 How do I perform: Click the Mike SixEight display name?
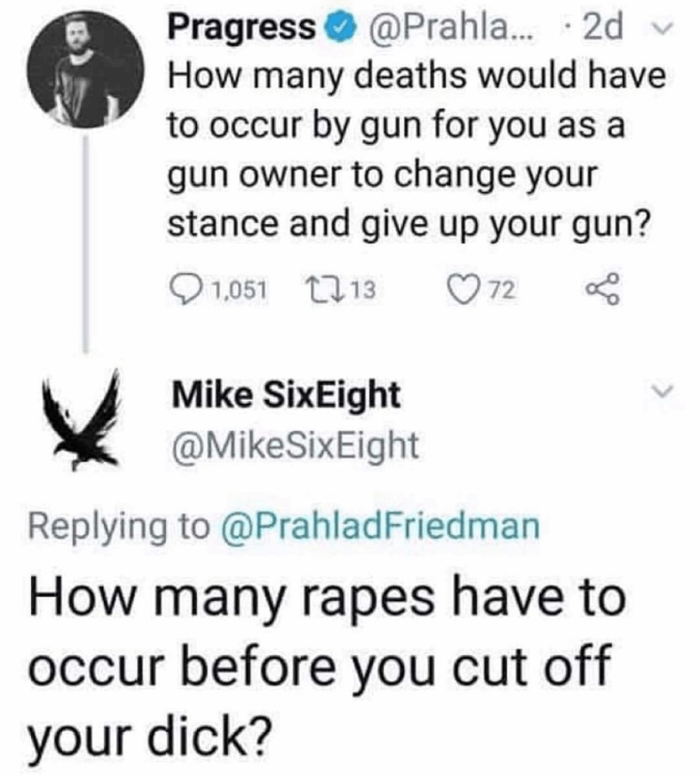tap(286, 394)
